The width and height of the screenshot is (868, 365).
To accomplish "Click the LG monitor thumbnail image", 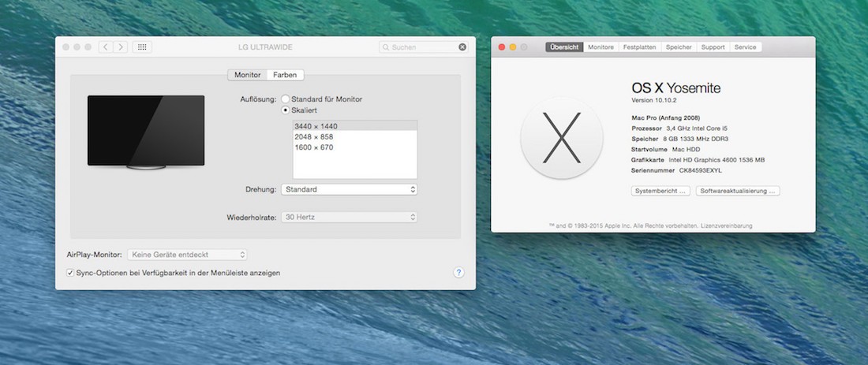I will pyautogui.click(x=145, y=132).
